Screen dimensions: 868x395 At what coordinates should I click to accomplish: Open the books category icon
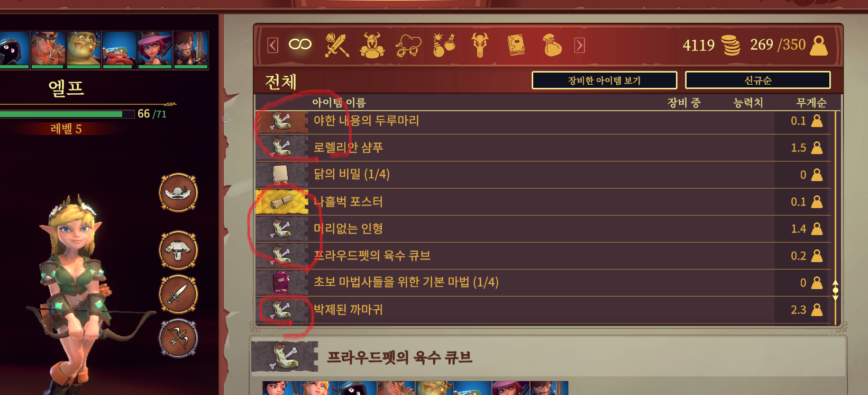click(516, 46)
